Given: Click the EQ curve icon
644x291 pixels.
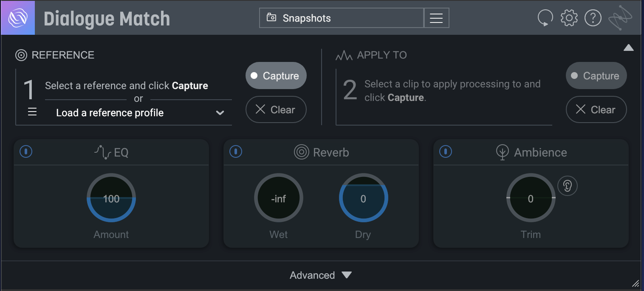Looking at the screenshot, I should coord(102,152).
